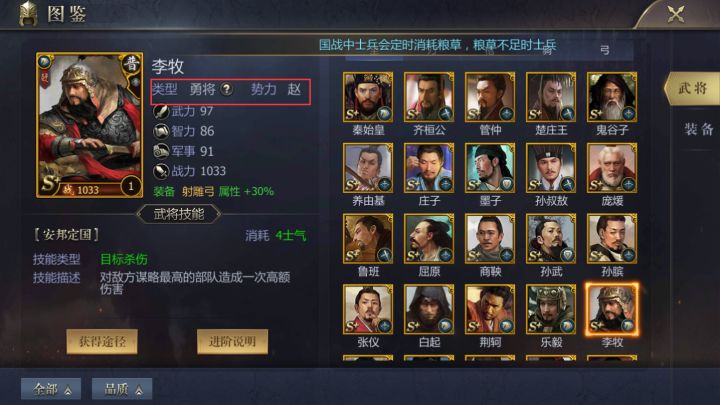Select the 弓 category tab above the grid

604,51
